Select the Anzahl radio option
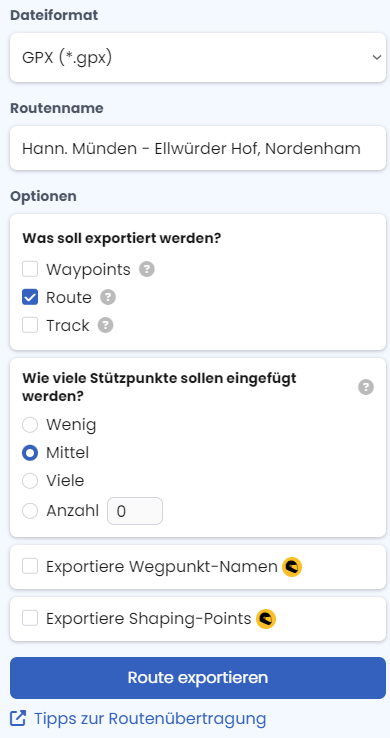Viewport: 390px width, 738px height. click(x=30, y=511)
